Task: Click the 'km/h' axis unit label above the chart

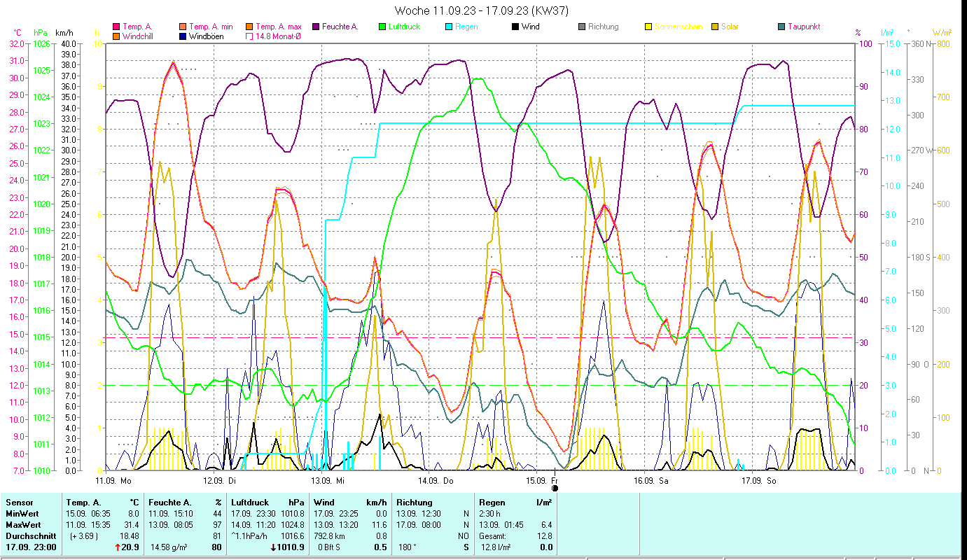Action: [64, 33]
